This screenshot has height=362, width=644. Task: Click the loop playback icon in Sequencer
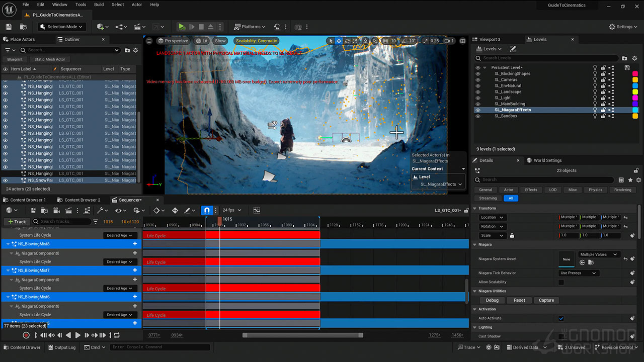(x=117, y=335)
